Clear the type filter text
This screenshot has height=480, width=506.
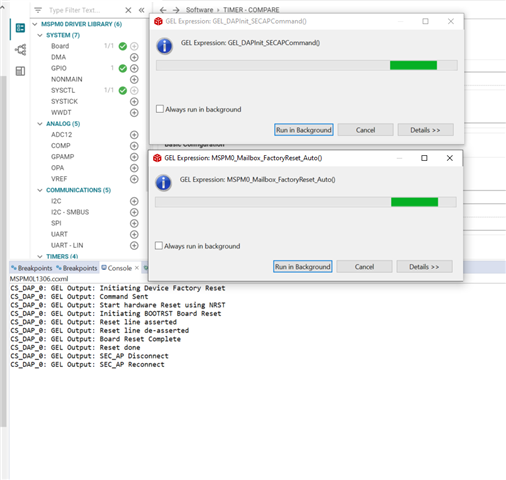[128, 10]
